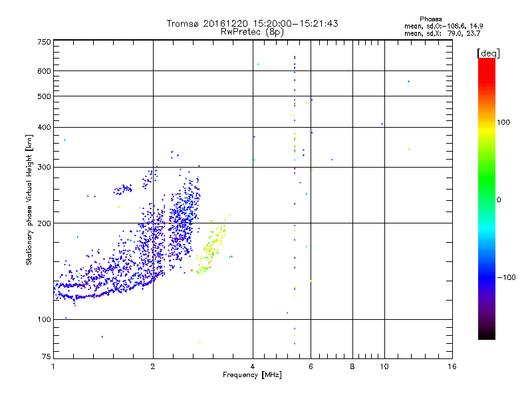Click the y-axis tick label '300'
The height and width of the screenshot is (399, 532).
pos(44,168)
